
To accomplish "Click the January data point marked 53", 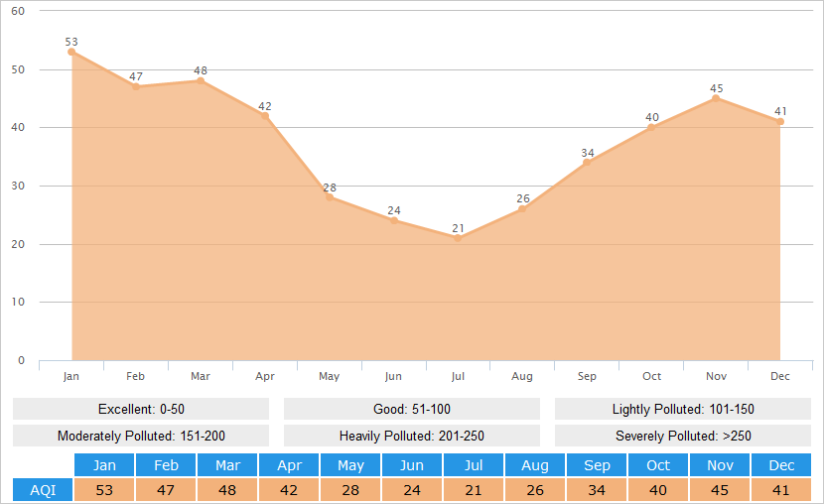I will point(71,52).
